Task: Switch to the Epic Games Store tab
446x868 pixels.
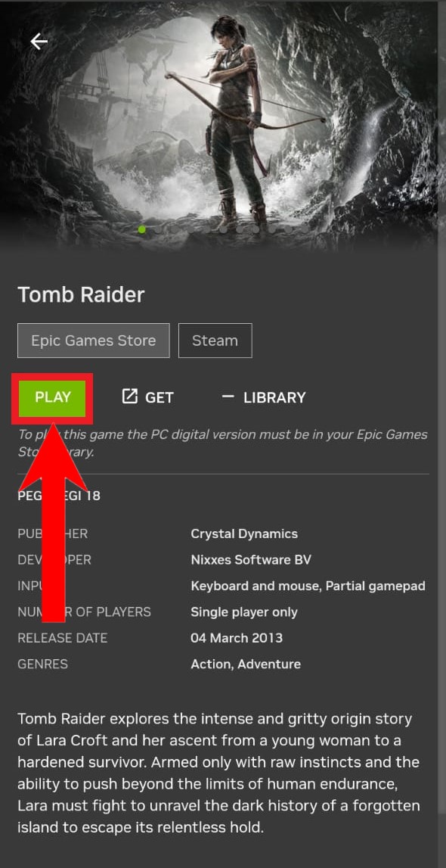Action: pyautogui.click(x=94, y=341)
